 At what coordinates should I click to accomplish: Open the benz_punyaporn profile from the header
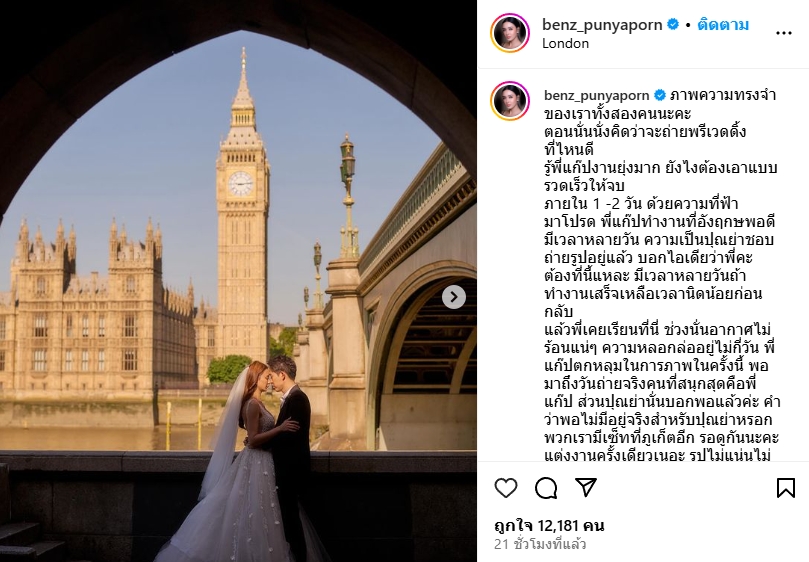[x=602, y=25]
